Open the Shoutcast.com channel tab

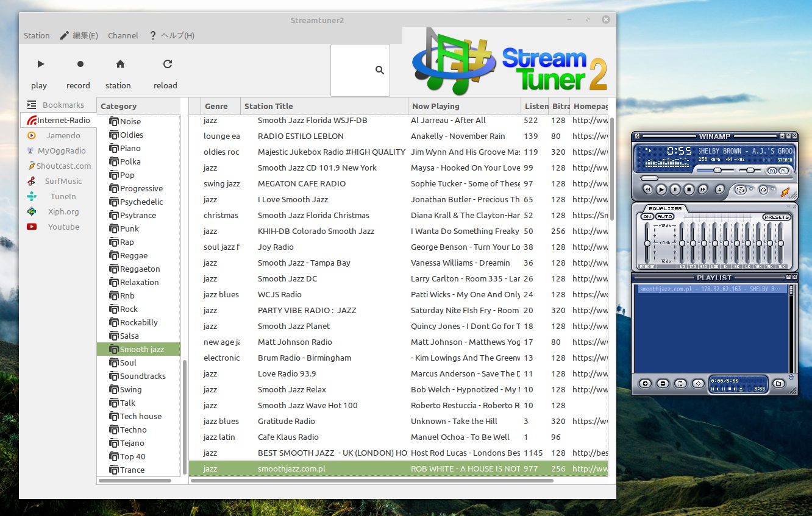[x=59, y=166]
